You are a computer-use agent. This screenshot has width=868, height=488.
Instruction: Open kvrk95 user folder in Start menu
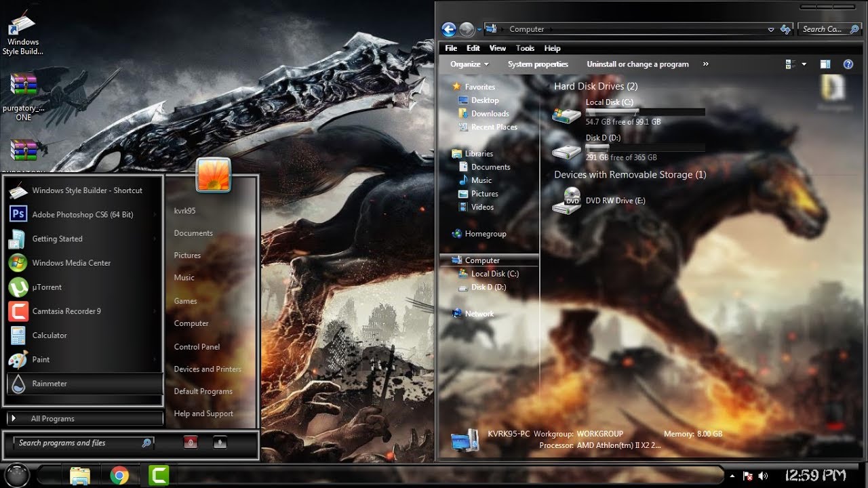point(184,211)
